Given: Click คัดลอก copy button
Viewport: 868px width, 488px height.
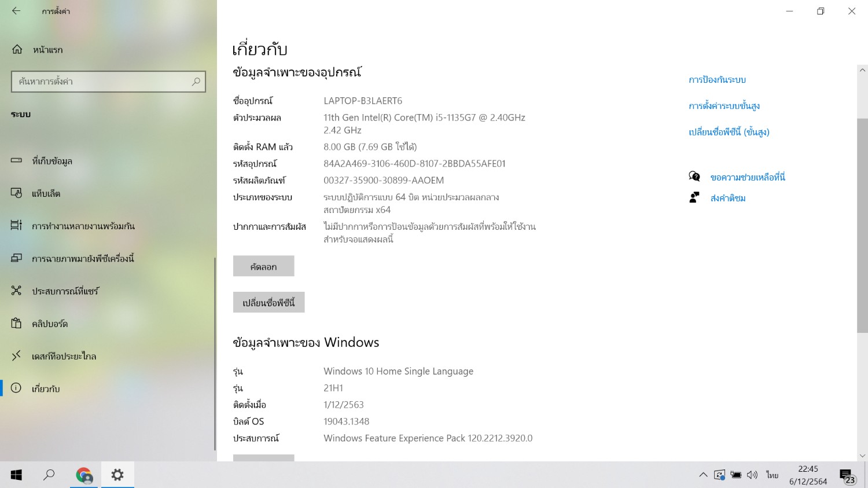Looking at the screenshot, I should pyautogui.click(x=264, y=266).
